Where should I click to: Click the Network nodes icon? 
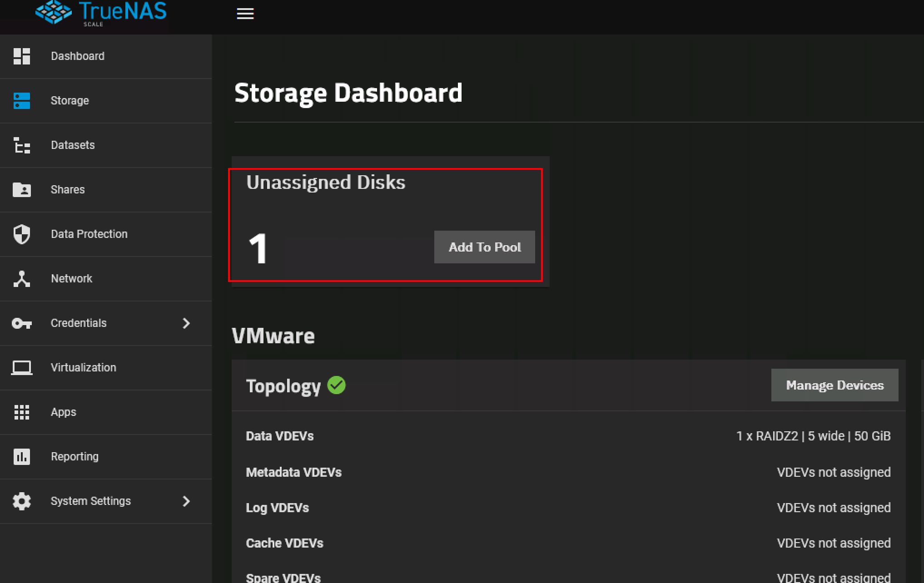pos(21,279)
